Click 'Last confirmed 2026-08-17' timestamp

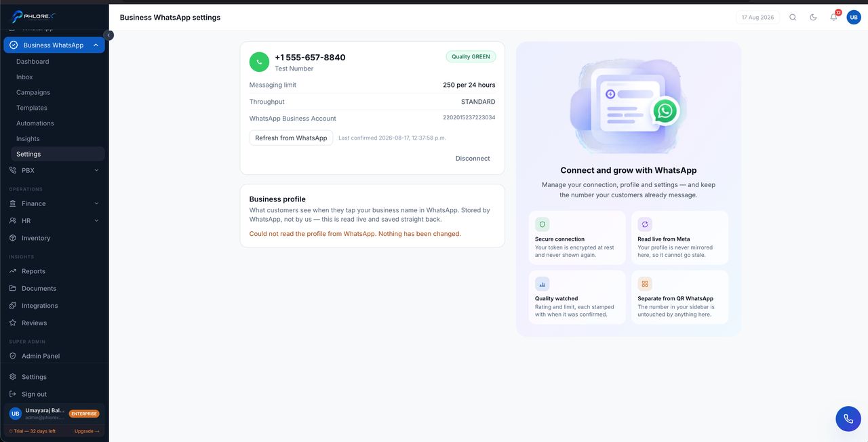(x=392, y=138)
